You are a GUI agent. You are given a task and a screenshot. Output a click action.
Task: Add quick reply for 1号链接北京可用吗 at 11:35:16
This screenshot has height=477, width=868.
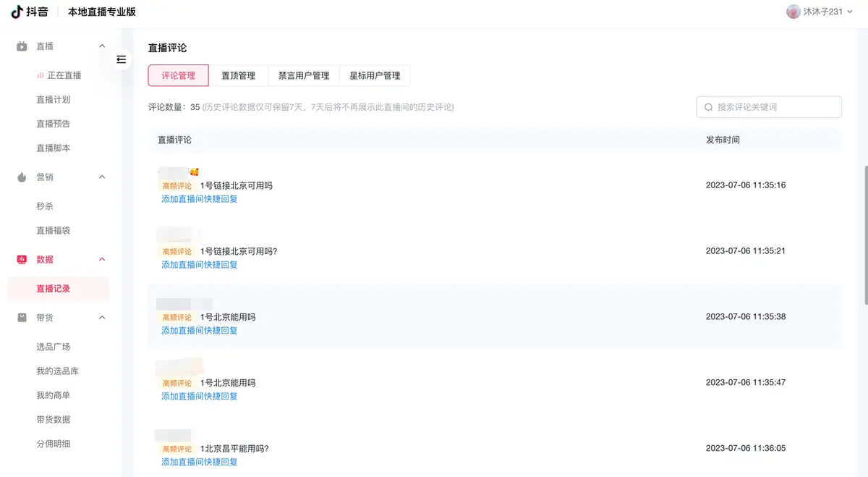(200, 199)
